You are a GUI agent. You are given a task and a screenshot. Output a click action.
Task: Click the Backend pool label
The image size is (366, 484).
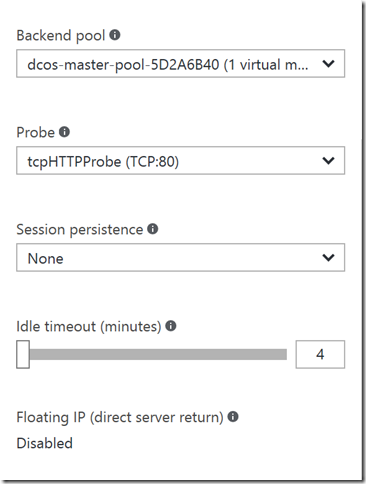pyautogui.click(x=61, y=36)
